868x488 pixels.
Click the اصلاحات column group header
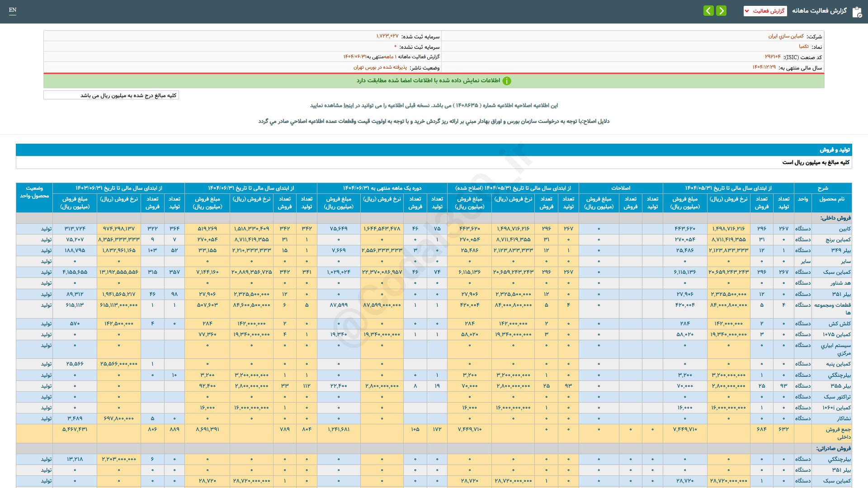[x=620, y=188]
